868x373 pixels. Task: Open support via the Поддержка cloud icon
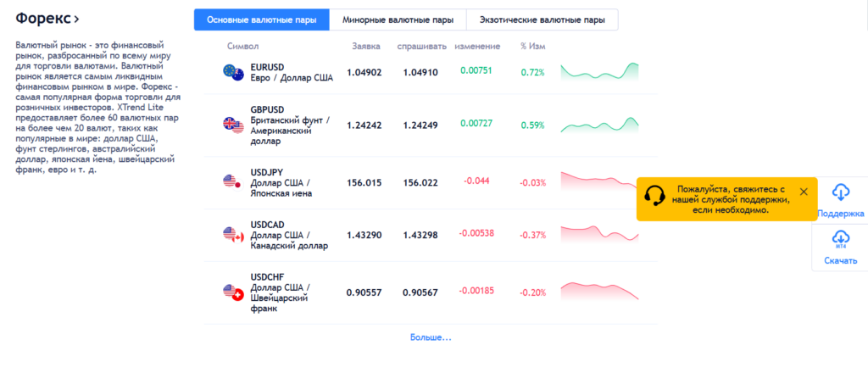click(x=841, y=192)
